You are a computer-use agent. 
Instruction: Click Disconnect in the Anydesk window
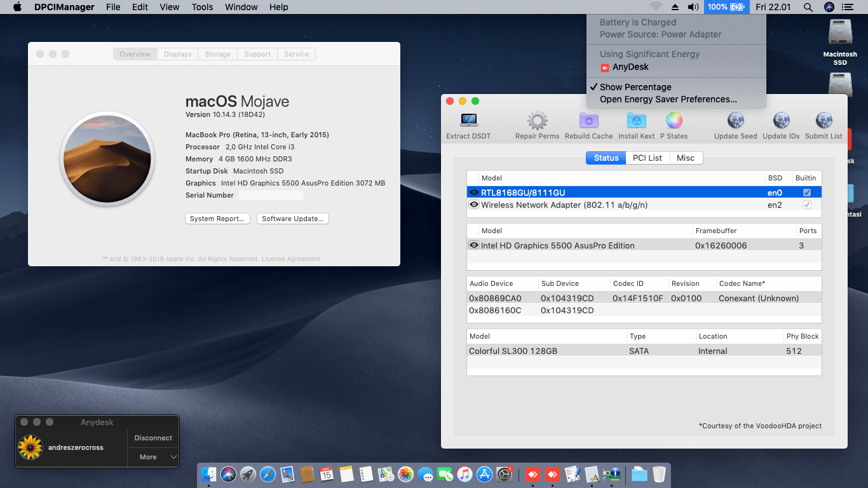[153, 438]
